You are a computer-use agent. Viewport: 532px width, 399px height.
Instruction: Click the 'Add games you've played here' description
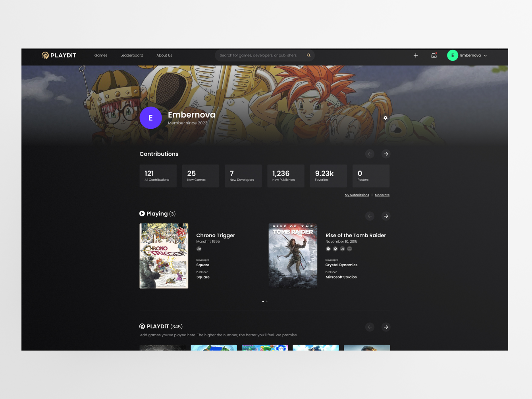tap(219, 335)
